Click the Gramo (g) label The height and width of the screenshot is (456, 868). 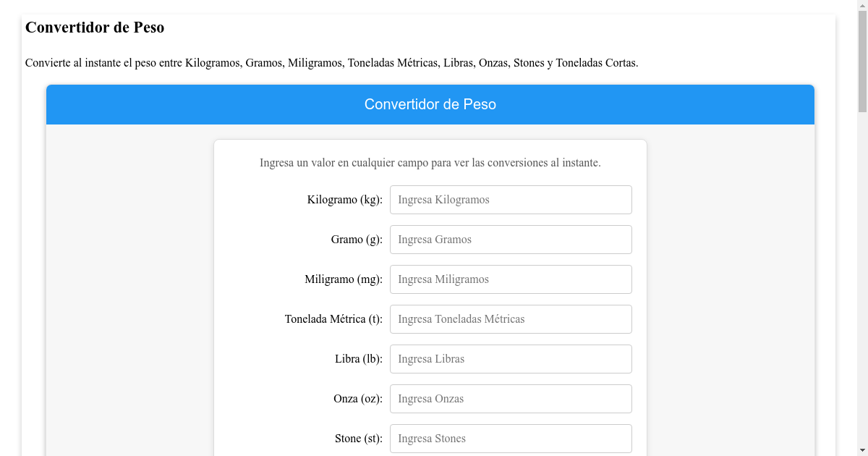356,240
